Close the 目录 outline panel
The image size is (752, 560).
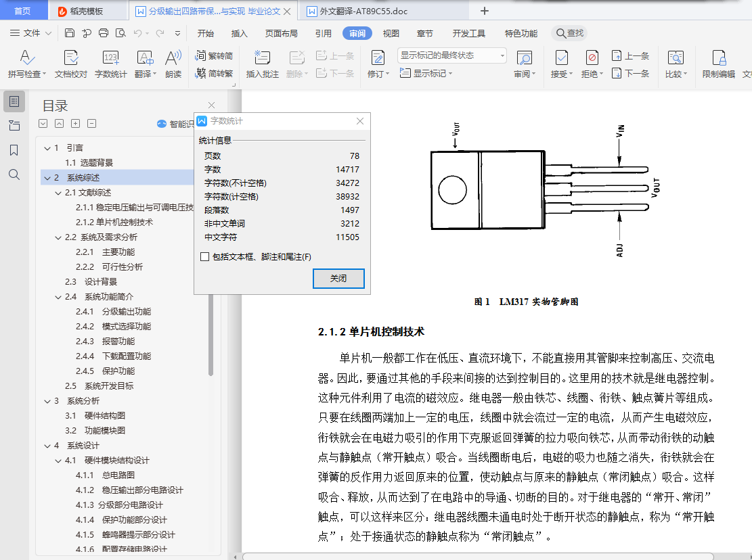pos(211,105)
